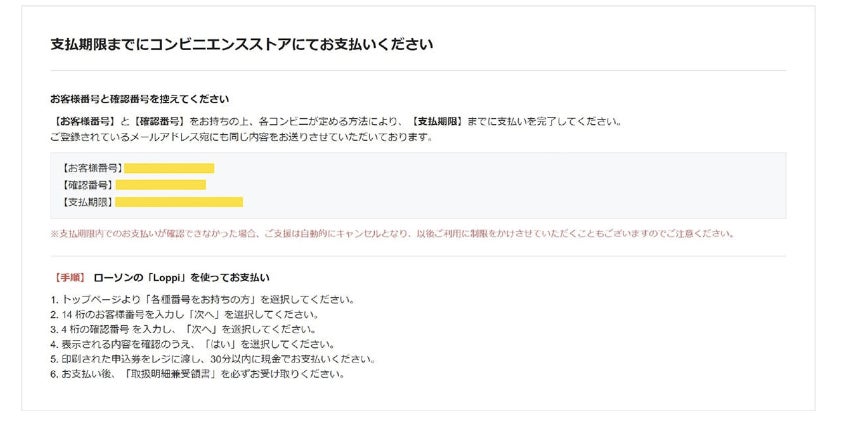Viewport: 860px width, 434px height.
Task: Click the page heading about convenience store payment
Action: tap(241, 45)
